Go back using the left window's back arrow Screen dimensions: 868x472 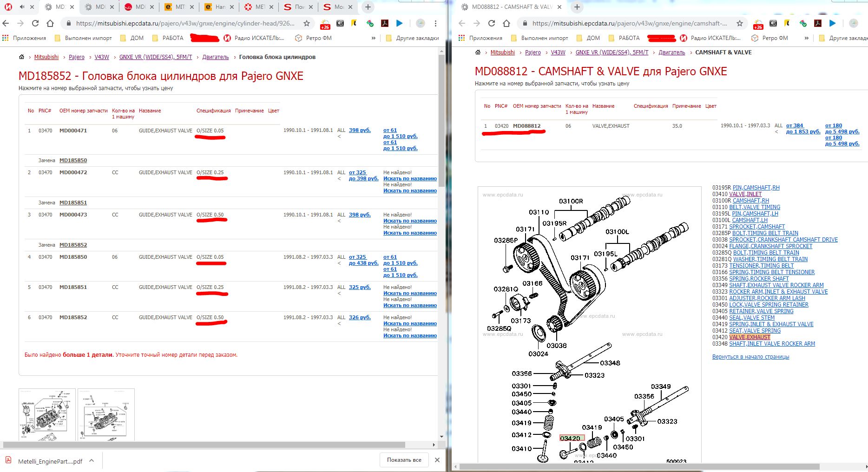click(6, 23)
